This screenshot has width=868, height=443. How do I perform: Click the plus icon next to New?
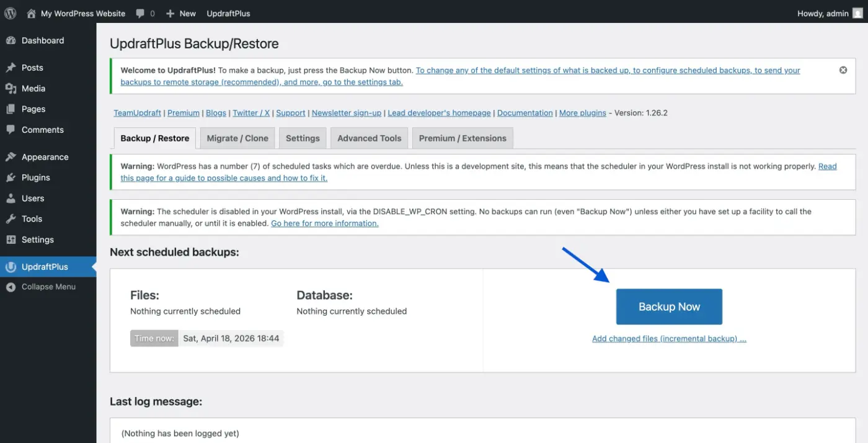[x=170, y=13]
